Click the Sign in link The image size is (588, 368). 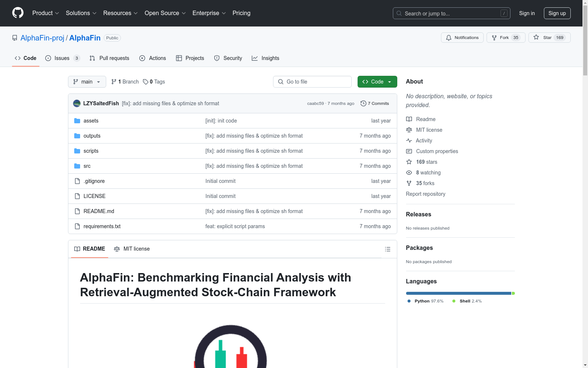pos(527,13)
